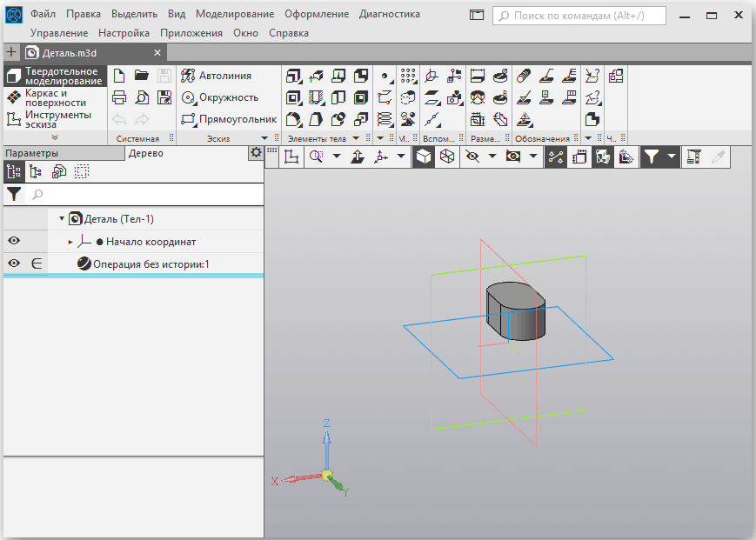Viewport: 756px width, 540px height.
Task: Click the drawing-from-model icon in Ч.. group
Action: click(616, 76)
